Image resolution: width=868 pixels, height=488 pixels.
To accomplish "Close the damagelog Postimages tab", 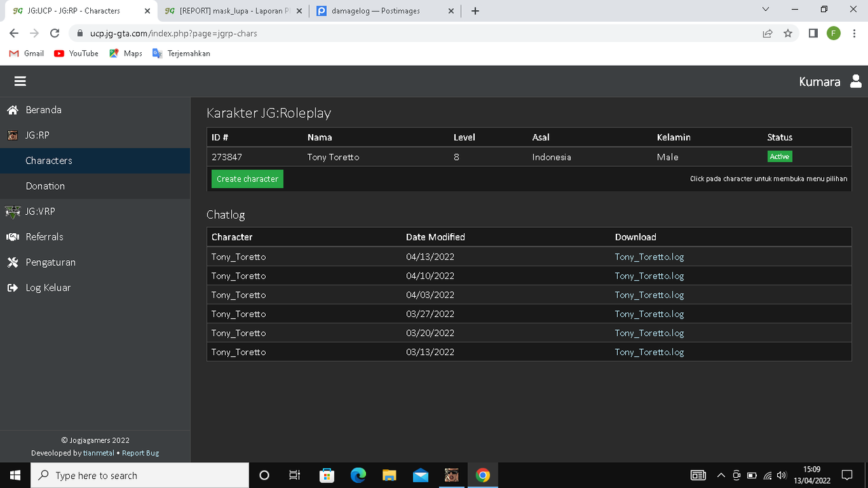I will [x=452, y=11].
